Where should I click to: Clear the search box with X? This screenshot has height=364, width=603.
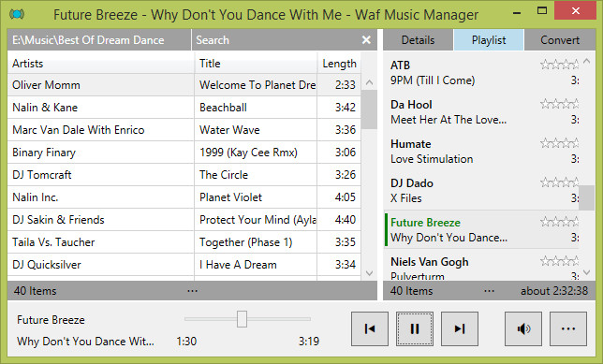pyautogui.click(x=366, y=39)
